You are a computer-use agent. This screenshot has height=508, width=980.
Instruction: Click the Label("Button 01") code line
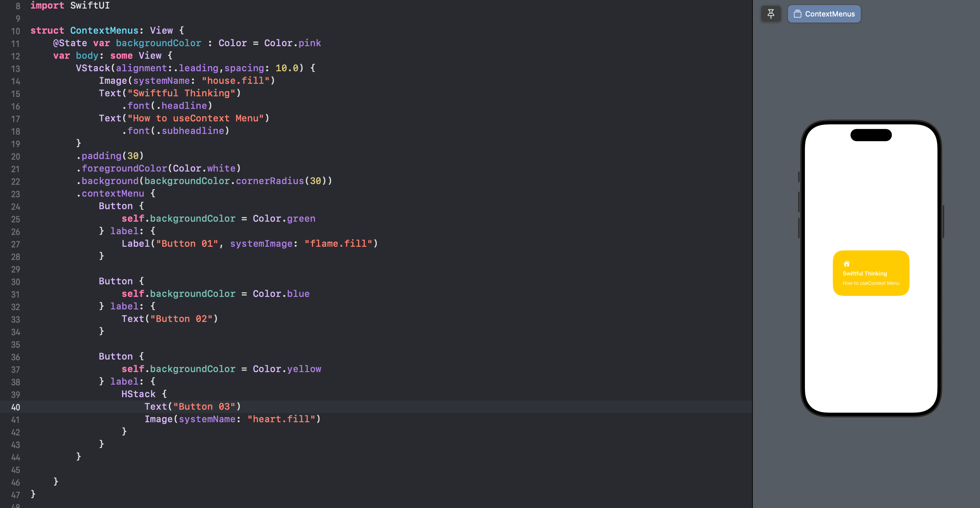250,244
